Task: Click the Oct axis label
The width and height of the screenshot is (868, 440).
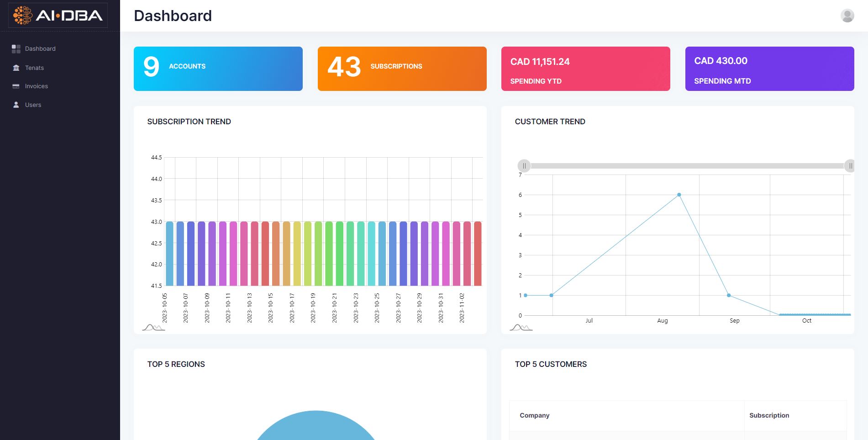Action: pyautogui.click(x=807, y=321)
